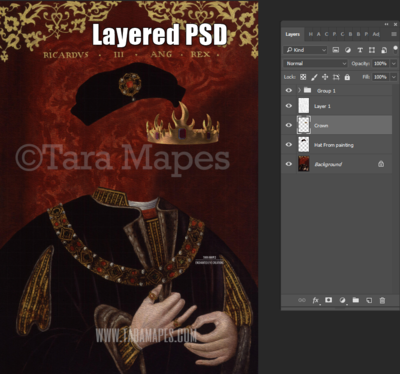
Task: Toggle visibility of Hat From painting layer
Action: click(289, 145)
